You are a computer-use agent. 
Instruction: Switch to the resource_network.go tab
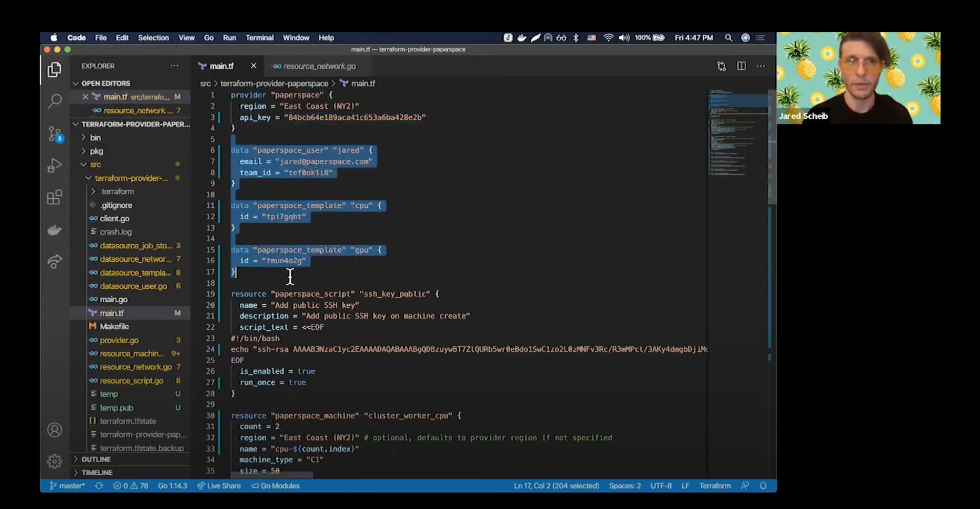(317, 65)
